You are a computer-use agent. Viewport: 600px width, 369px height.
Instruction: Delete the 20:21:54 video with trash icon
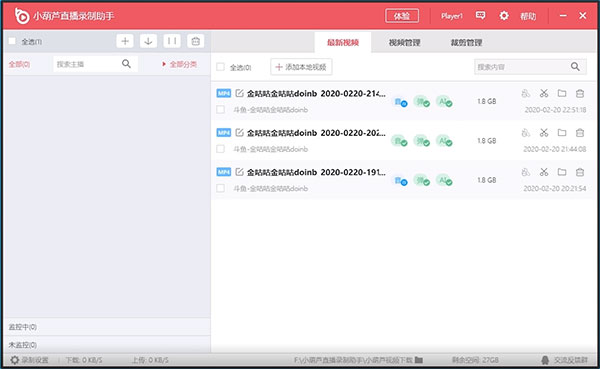tap(580, 172)
